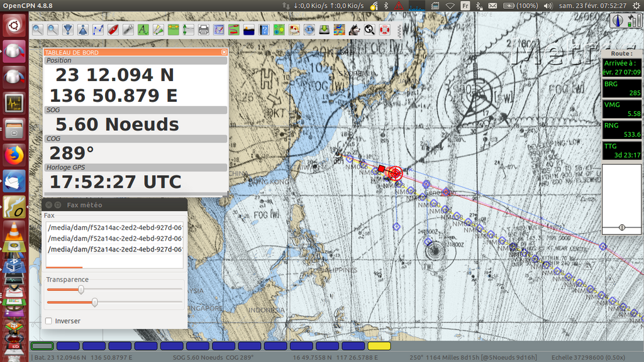Screen dimensions: 644x362
Task: Click the man overboard lifebuoy icon
Action: point(385,30)
